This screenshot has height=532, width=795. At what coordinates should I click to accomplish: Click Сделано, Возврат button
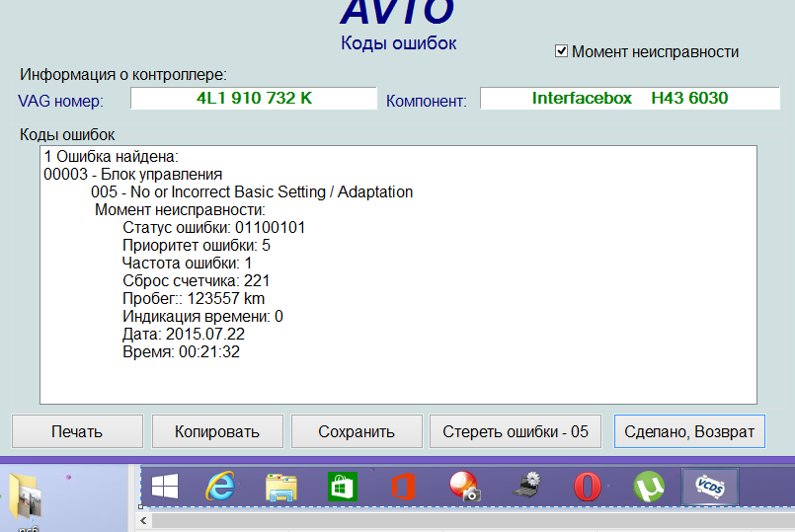(689, 431)
